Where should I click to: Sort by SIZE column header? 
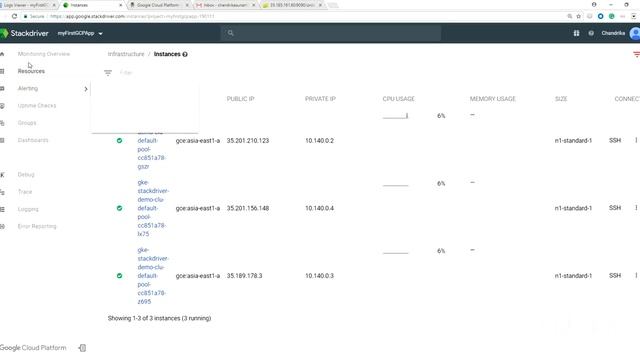click(x=561, y=99)
